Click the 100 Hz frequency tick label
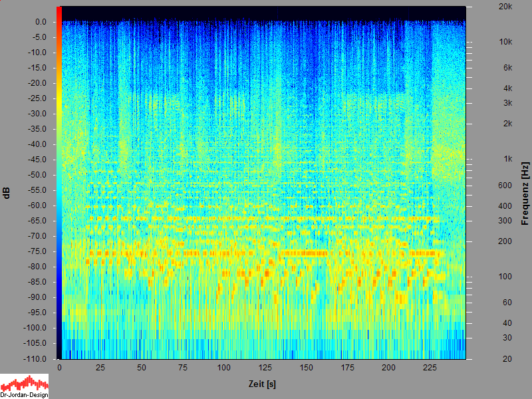This screenshot has height=399, width=532. pyautogui.click(x=506, y=277)
